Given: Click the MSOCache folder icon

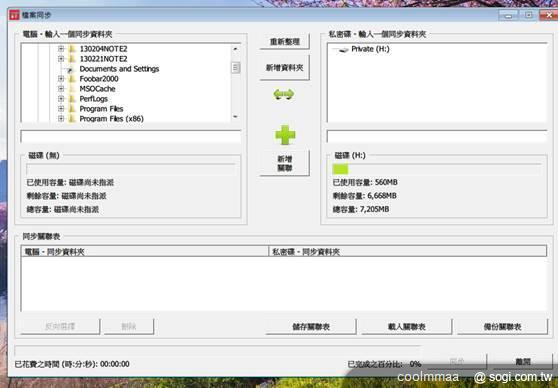Looking at the screenshot, I should pos(72,89).
